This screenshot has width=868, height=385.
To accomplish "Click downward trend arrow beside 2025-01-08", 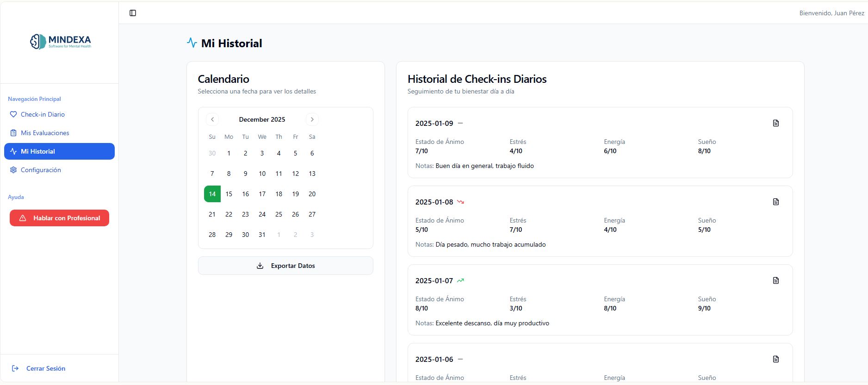I will coord(460,202).
